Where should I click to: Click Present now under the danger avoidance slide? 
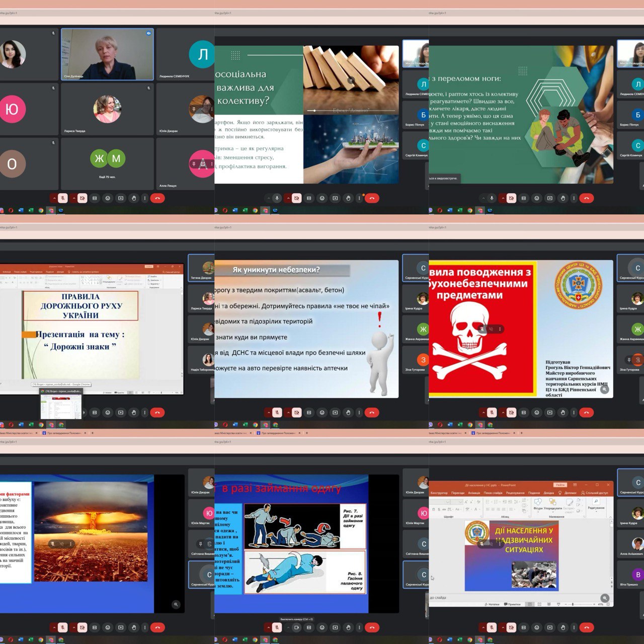tap(335, 413)
